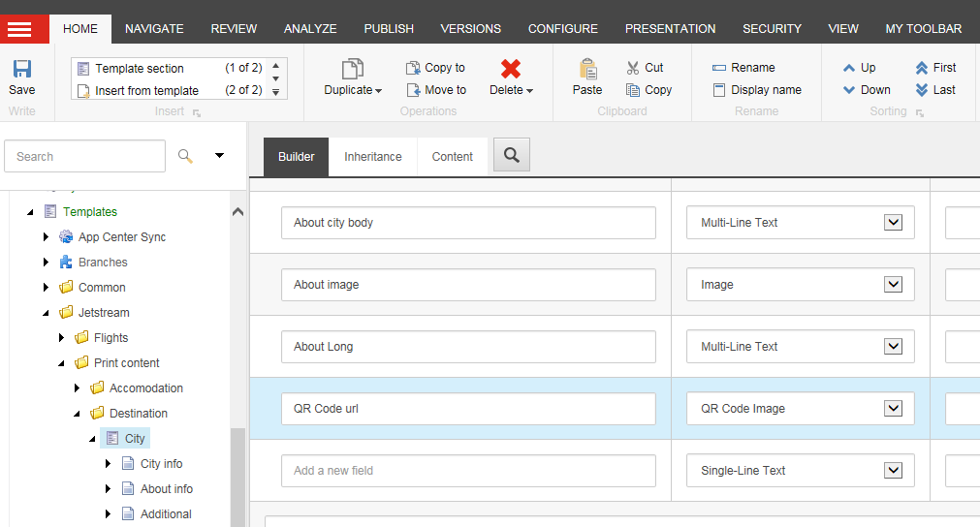Image resolution: width=980 pixels, height=527 pixels.
Task: Expand the App Center Sync node
Action: pyautogui.click(x=46, y=236)
